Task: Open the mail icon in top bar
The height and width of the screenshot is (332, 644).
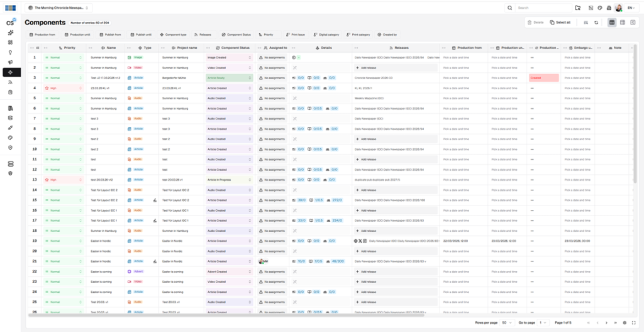Action: [591, 8]
